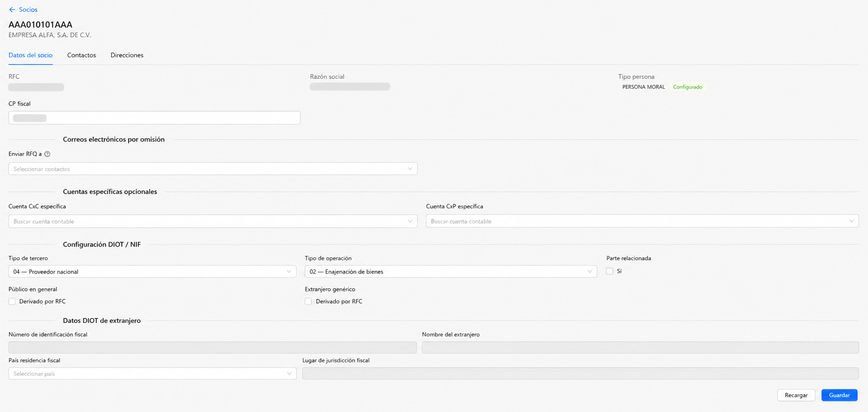Go back via the Socios link
This screenshot has height=412, width=868.
28,10
